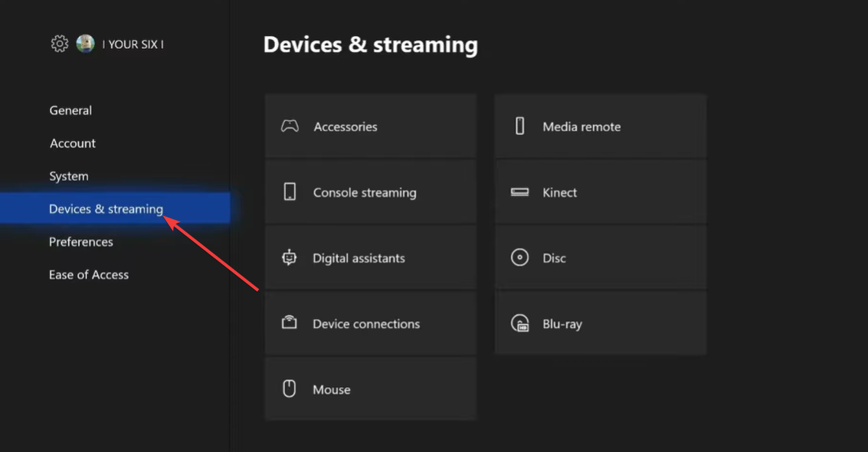
Task: Click the settings gear icon
Action: coord(59,44)
